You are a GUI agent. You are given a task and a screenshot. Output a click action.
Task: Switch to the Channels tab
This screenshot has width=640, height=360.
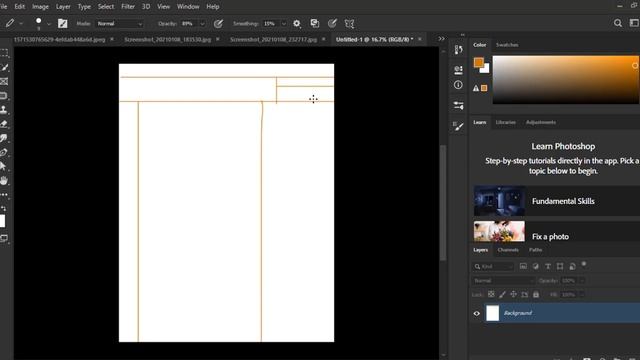[x=508, y=250]
